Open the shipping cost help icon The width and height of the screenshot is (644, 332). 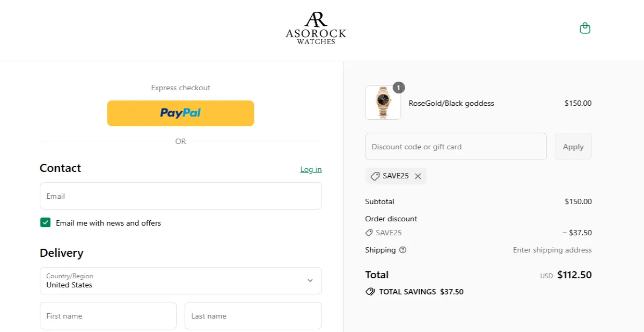pyautogui.click(x=402, y=250)
